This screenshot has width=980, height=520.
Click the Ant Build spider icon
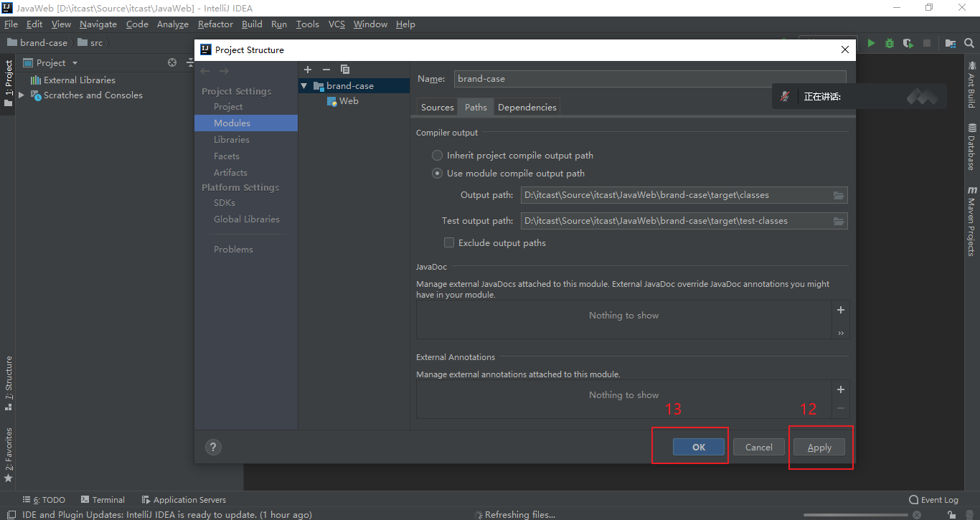click(x=972, y=65)
